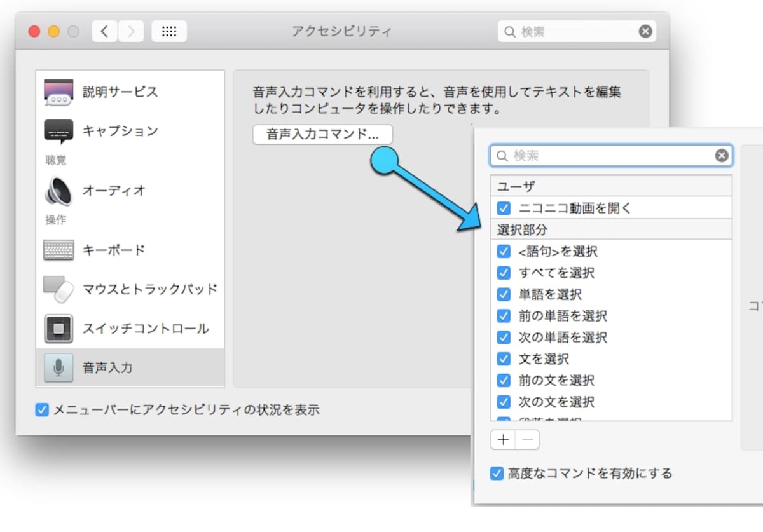Remove command with the minus button
763x532 pixels.
[527, 439]
